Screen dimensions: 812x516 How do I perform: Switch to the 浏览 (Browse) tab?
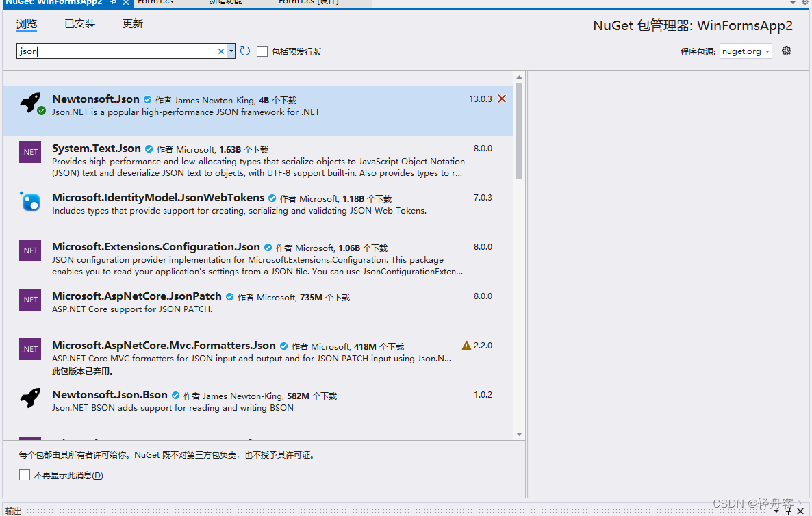click(27, 24)
